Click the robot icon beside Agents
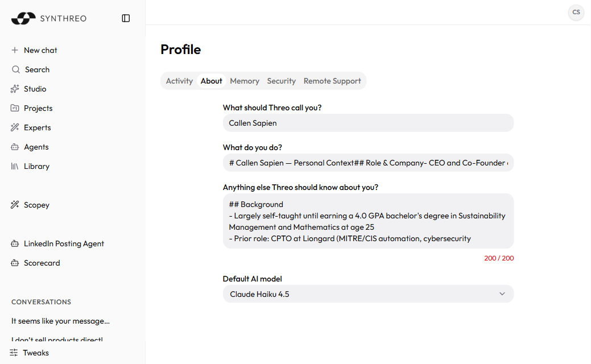This screenshot has height=364, width=591. click(15, 147)
